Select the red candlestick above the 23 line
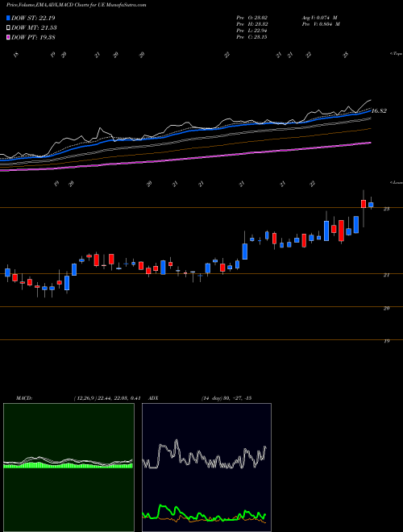Image resolution: width=403 pixels, height=532 pixels. coord(364,204)
